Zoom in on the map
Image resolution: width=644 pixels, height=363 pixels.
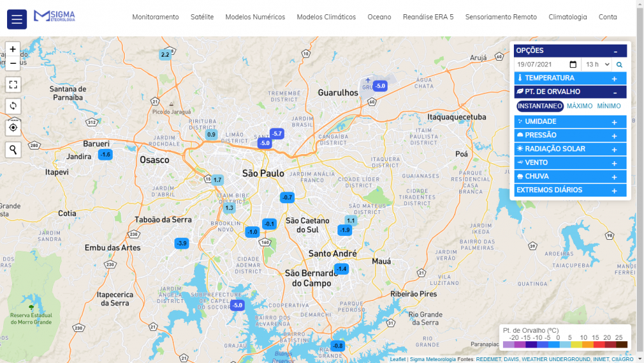pos(13,49)
